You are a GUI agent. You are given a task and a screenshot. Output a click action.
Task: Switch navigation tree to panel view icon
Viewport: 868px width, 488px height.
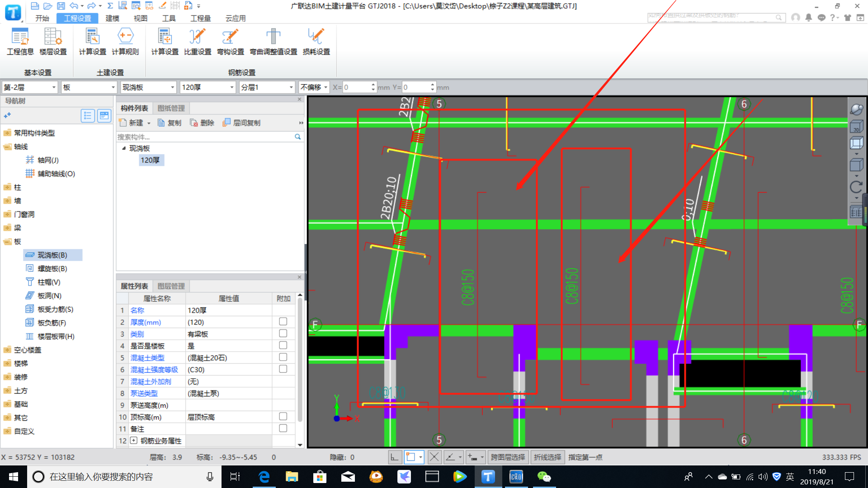click(x=104, y=116)
